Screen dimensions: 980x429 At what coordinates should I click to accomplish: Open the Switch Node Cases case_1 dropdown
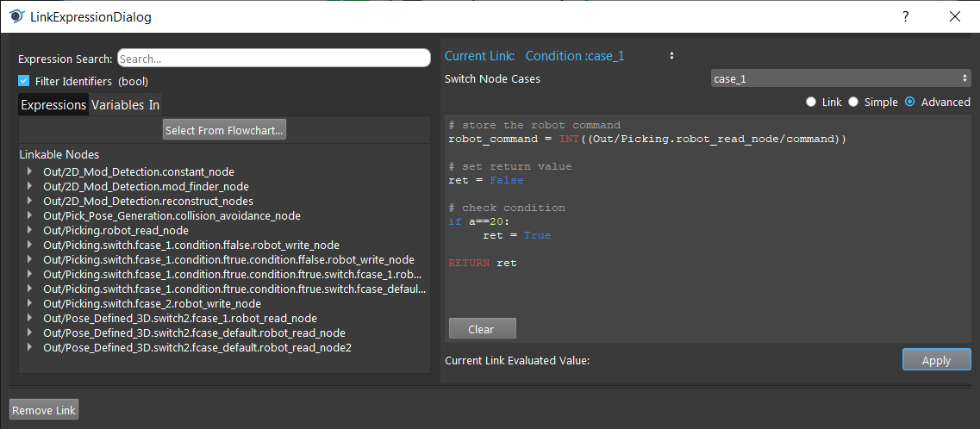(x=840, y=78)
